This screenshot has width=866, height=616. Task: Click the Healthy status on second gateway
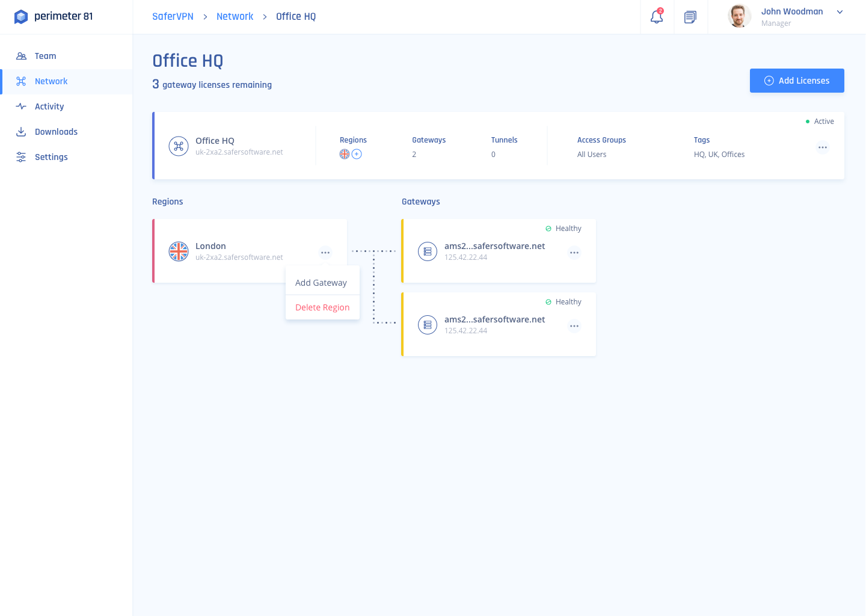(564, 302)
